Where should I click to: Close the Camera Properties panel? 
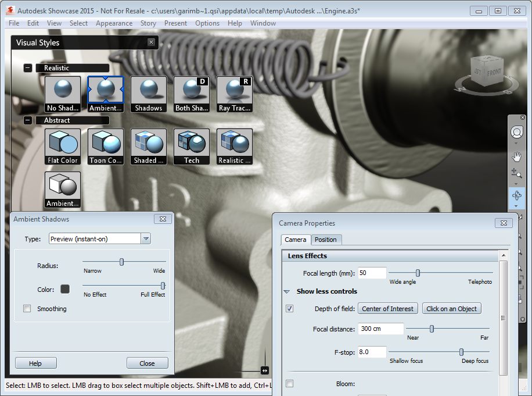pos(504,223)
